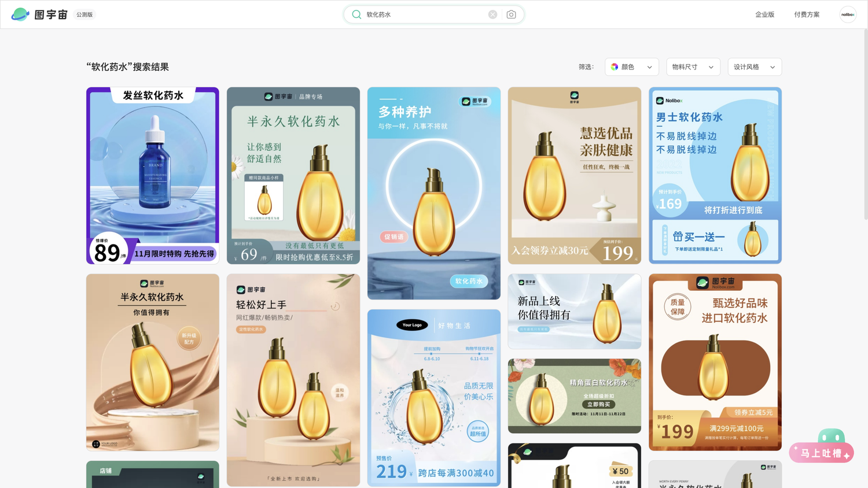Image resolution: width=868 pixels, height=488 pixels.
Task: Clear the search text with the X icon
Action: (492, 14)
